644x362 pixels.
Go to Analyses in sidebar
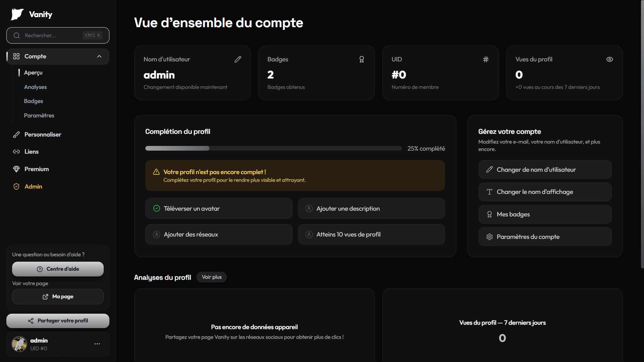pos(35,87)
